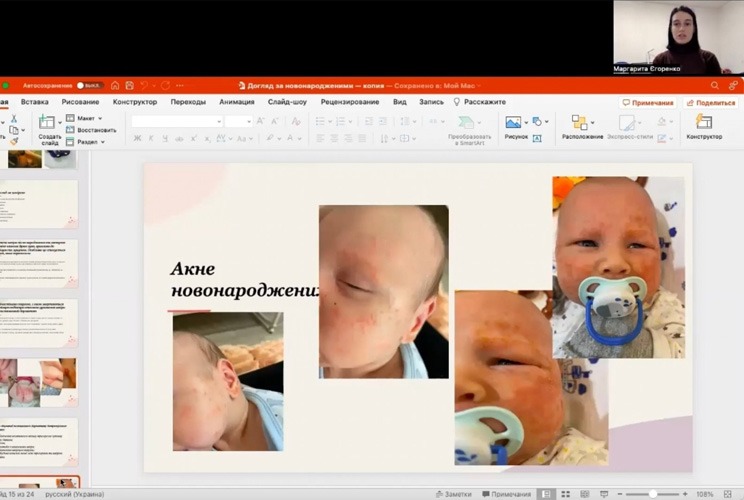The width and height of the screenshot is (744, 500).
Task: Click the Home icon in title bar
Action: click(x=115, y=86)
